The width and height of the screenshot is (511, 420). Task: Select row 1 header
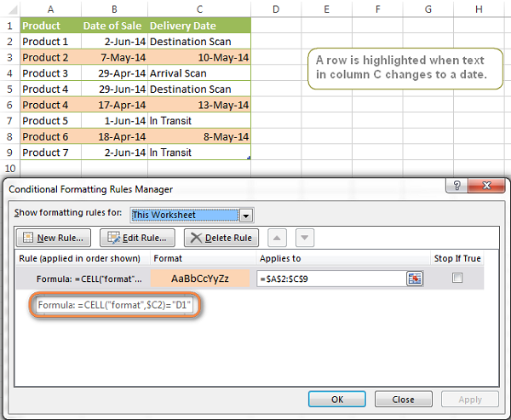pos(9,26)
